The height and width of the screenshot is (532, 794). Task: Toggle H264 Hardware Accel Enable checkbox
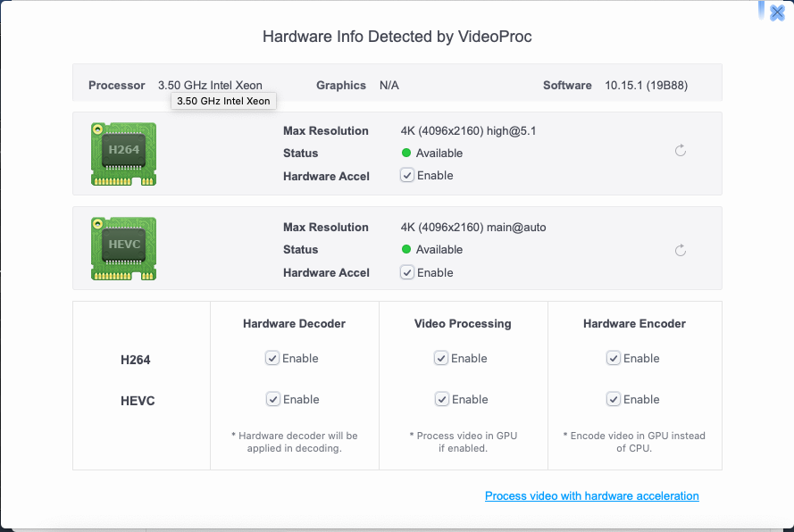(x=407, y=175)
